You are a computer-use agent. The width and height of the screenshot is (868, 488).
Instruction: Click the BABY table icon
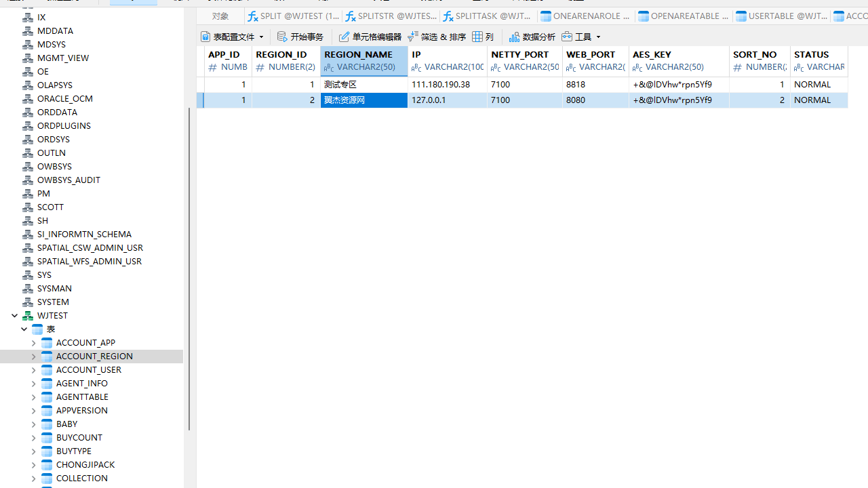coord(47,424)
